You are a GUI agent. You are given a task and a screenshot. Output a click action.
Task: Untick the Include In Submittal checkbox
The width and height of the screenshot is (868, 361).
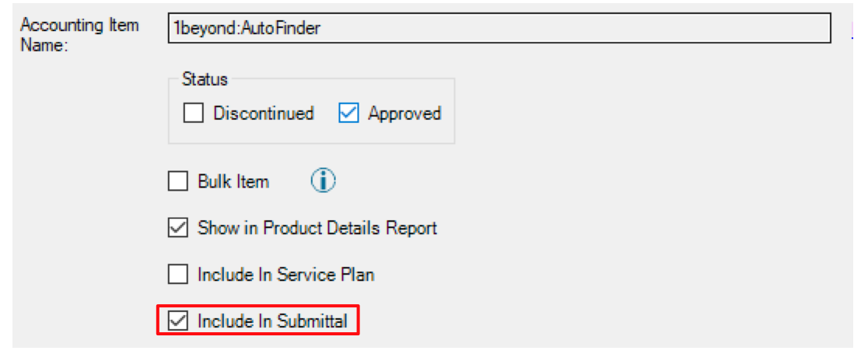[177, 321]
